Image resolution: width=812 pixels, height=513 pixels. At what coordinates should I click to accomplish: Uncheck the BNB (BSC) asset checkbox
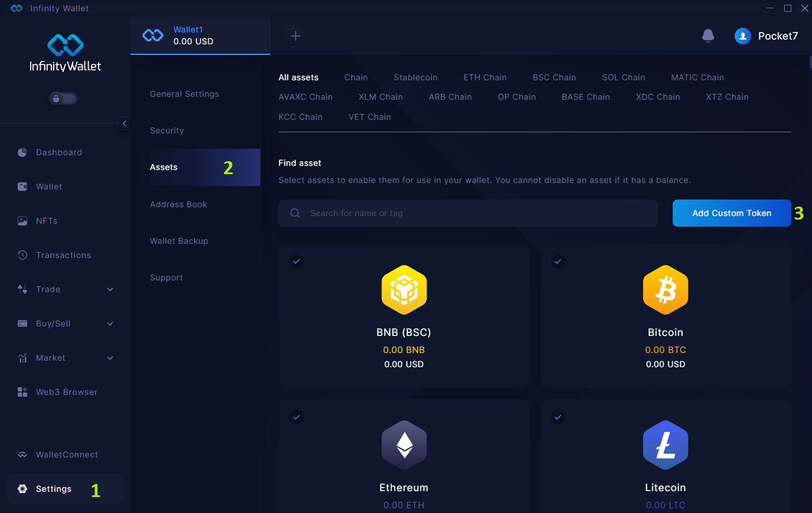(297, 261)
